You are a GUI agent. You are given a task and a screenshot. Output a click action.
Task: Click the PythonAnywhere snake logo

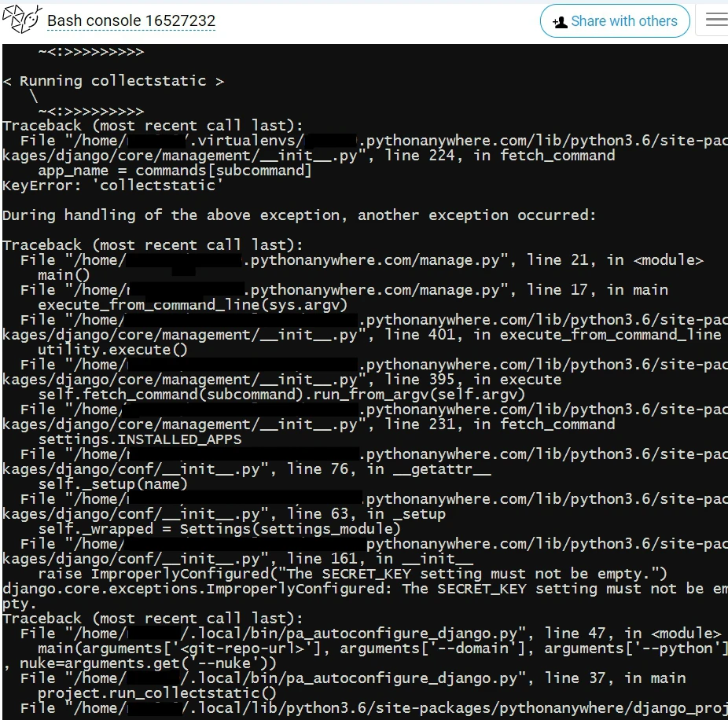(22, 20)
